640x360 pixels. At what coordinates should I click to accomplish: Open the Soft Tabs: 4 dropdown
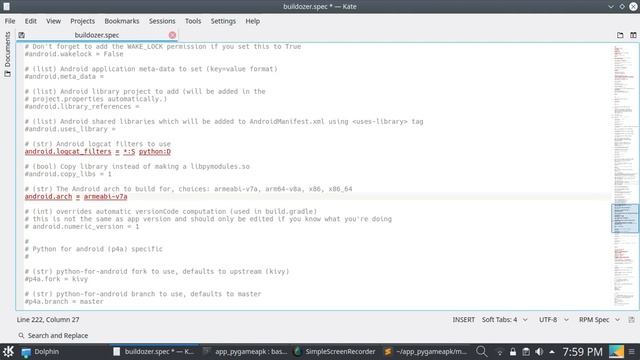[504, 320]
